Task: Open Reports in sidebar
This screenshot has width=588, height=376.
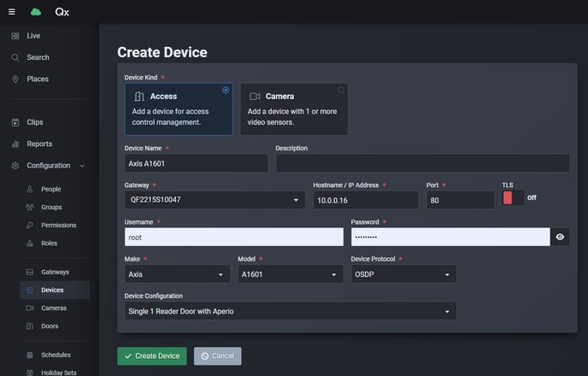Action: [39, 144]
